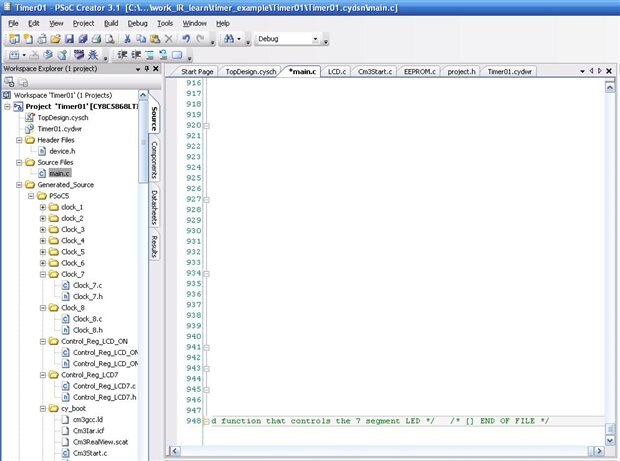620x461 pixels.
Task: Click the Save icon in the toolbar
Action: pyautogui.click(x=69, y=39)
